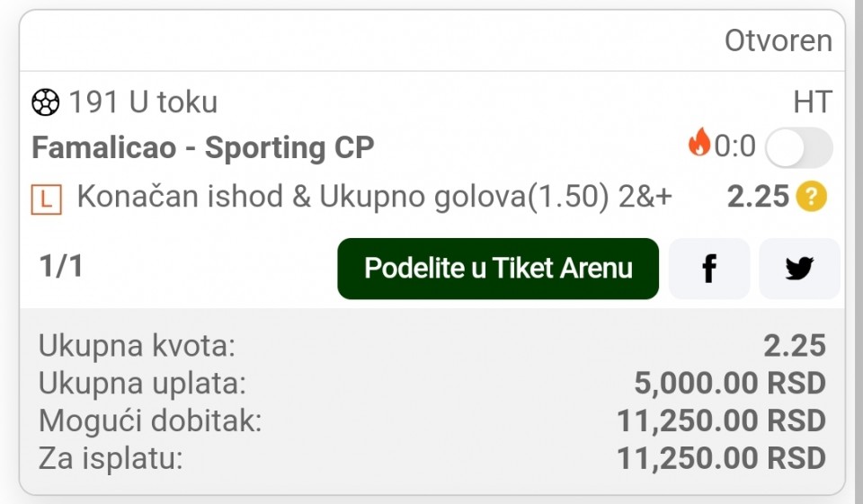Click the 0:0 live score
The image size is (863, 504).
click(734, 146)
